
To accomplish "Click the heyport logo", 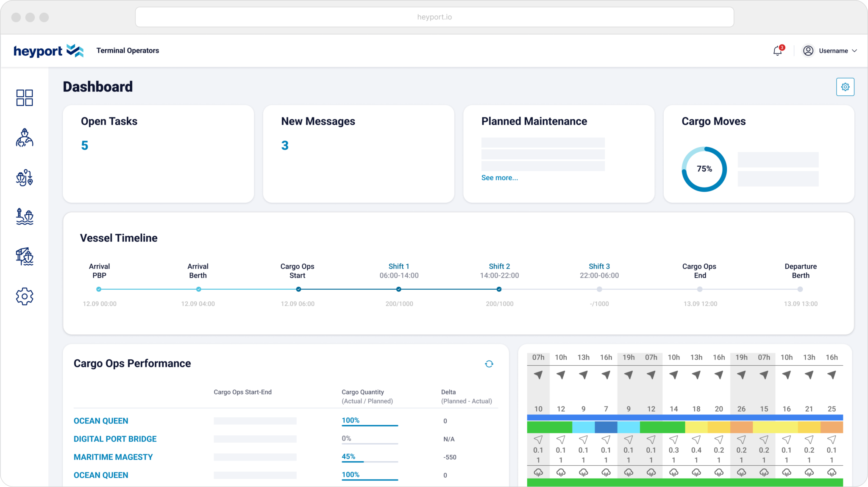I will (x=48, y=51).
